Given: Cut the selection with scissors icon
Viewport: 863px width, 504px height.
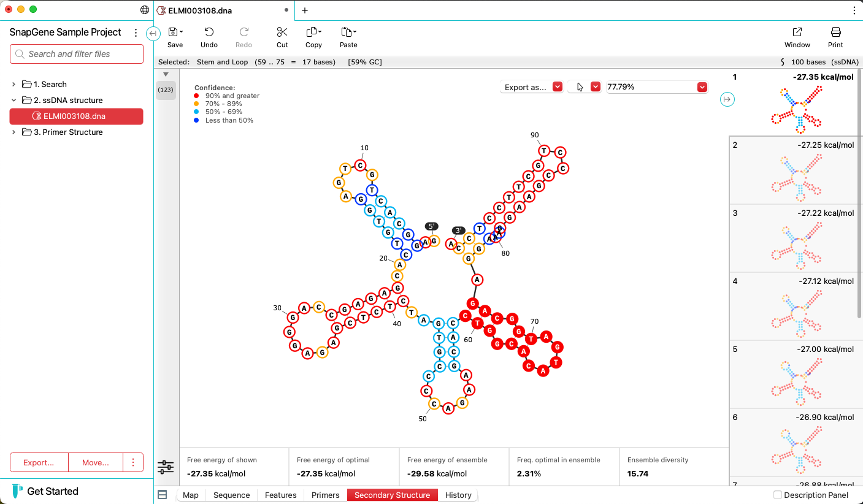Looking at the screenshot, I should point(282,37).
